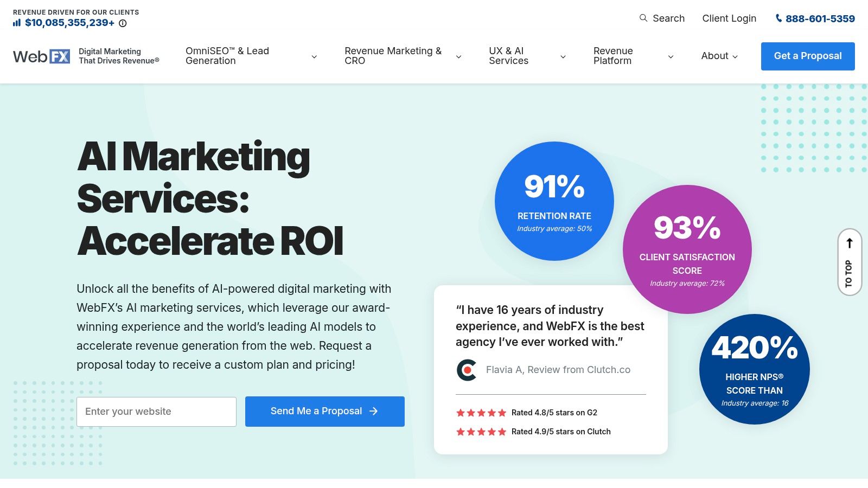The height and width of the screenshot is (488, 868).
Task: Click the bar chart icon beside revenue total
Action: click(x=17, y=23)
